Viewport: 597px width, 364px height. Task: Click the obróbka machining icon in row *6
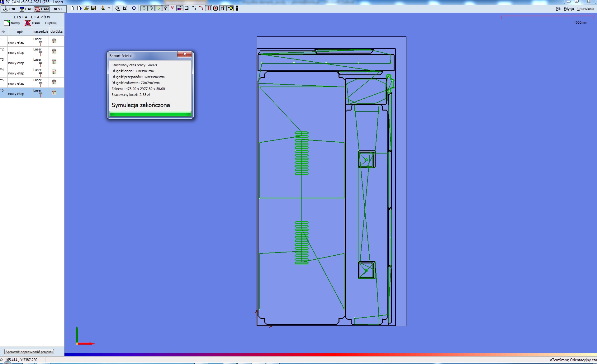(x=54, y=92)
